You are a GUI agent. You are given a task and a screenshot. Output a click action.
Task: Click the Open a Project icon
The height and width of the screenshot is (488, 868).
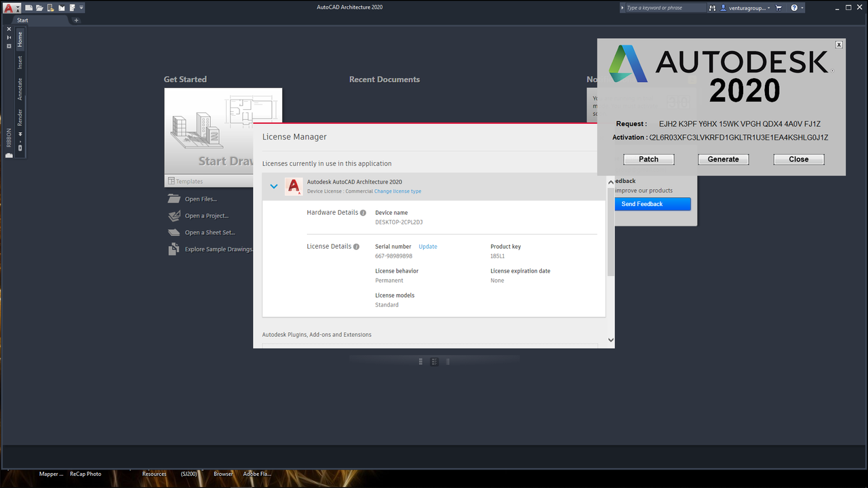(x=174, y=216)
